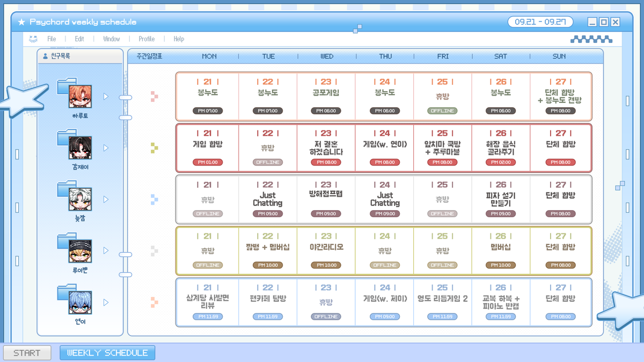Click 하루토's Wednesday 공포게임 entry
This screenshot has height=362, width=644.
326,97
